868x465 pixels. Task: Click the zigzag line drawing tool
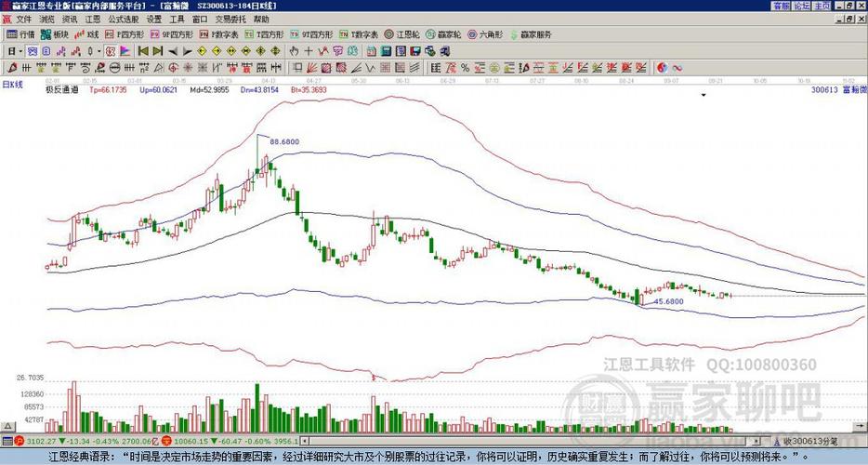point(369,68)
